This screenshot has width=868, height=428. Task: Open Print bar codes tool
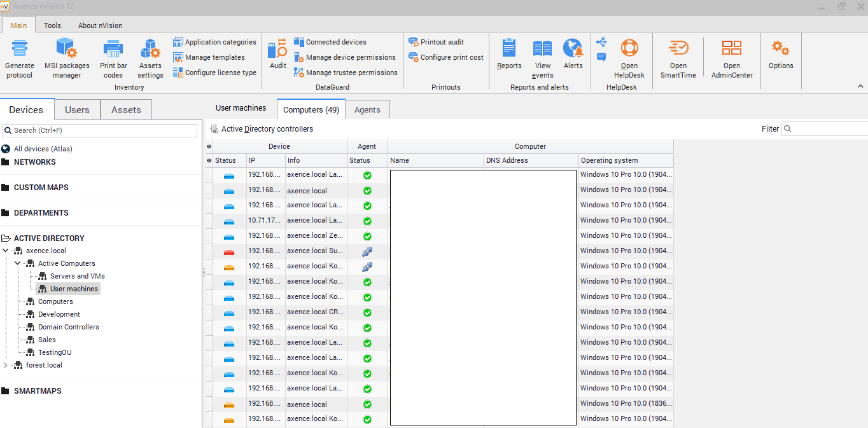point(113,50)
